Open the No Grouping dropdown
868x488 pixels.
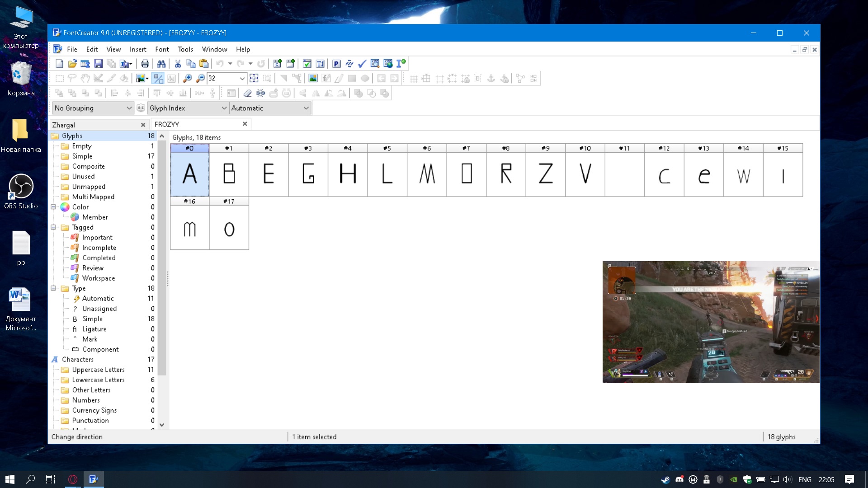pos(93,108)
